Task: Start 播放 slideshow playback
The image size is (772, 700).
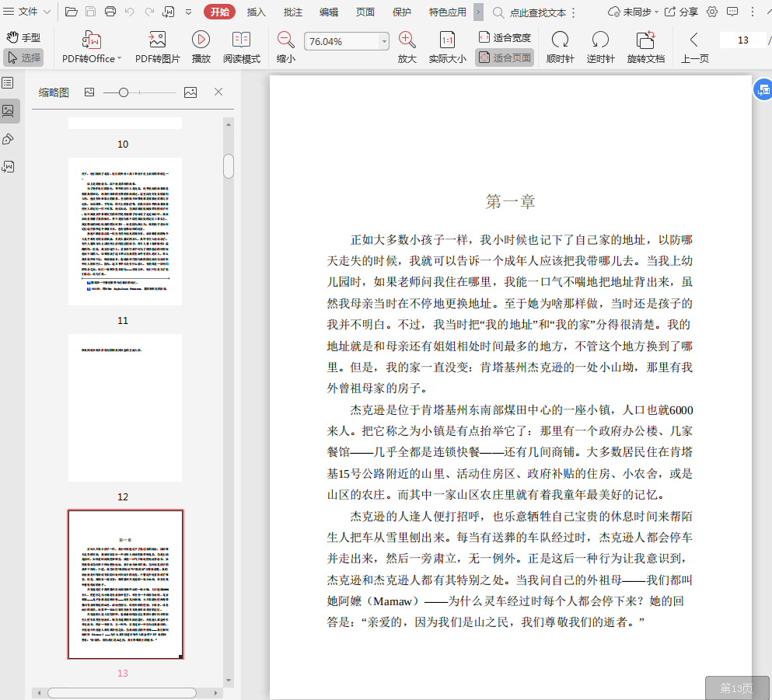Action: [x=201, y=47]
